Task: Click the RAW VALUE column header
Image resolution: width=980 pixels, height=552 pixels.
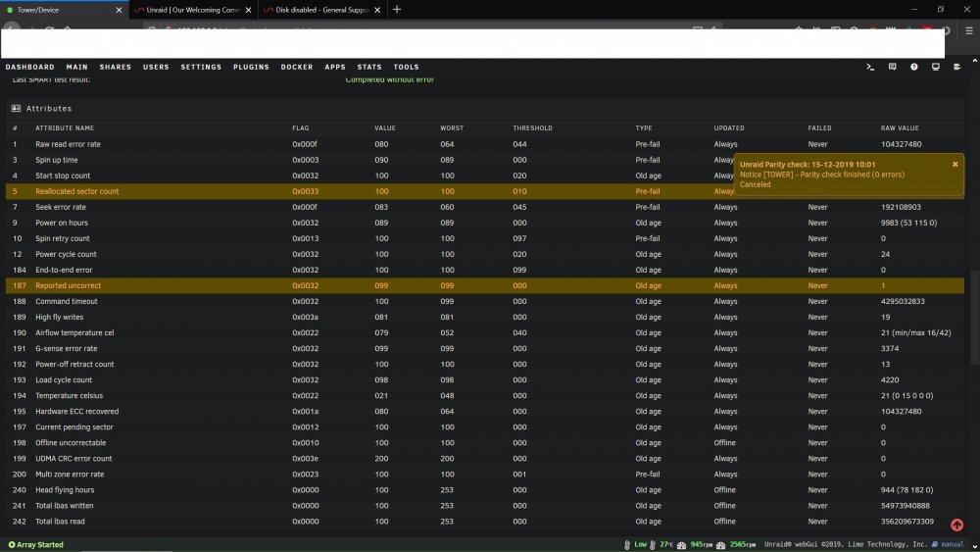Action: tap(900, 128)
